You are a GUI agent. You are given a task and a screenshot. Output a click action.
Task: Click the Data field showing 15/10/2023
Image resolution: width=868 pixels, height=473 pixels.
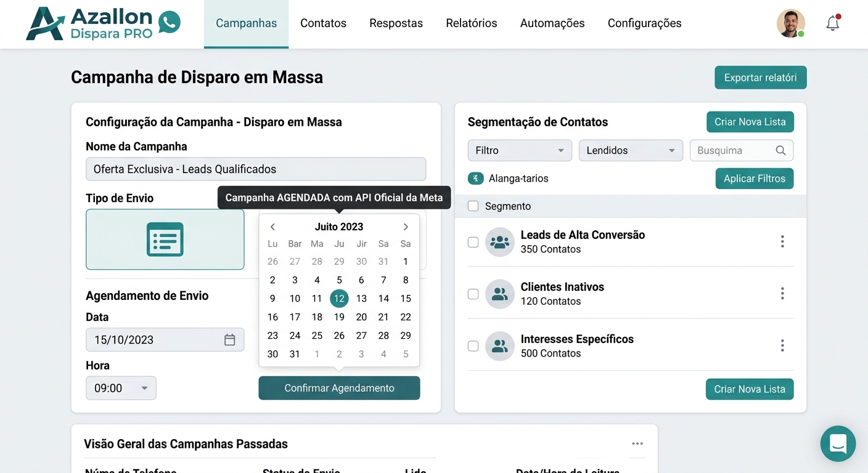click(x=165, y=339)
